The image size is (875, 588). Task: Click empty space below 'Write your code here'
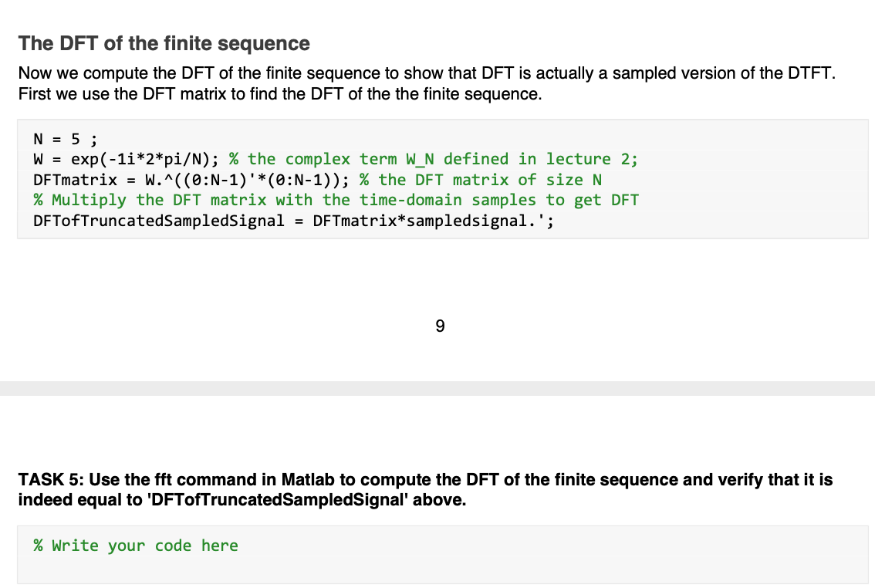point(442,570)
